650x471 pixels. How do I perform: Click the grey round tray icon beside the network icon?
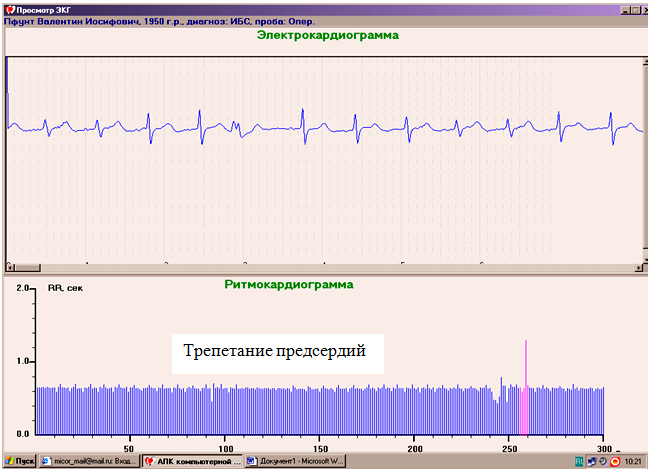pos(603,461)
